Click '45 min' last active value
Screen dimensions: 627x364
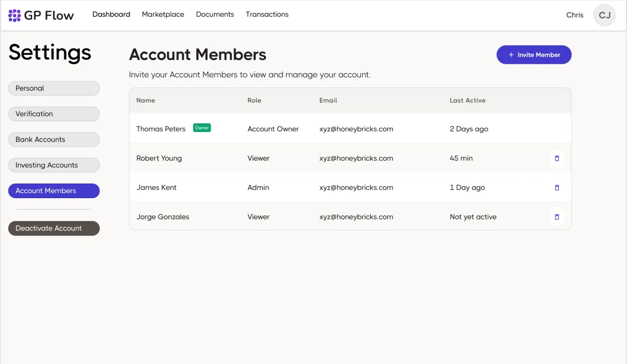tap(461, 158)
